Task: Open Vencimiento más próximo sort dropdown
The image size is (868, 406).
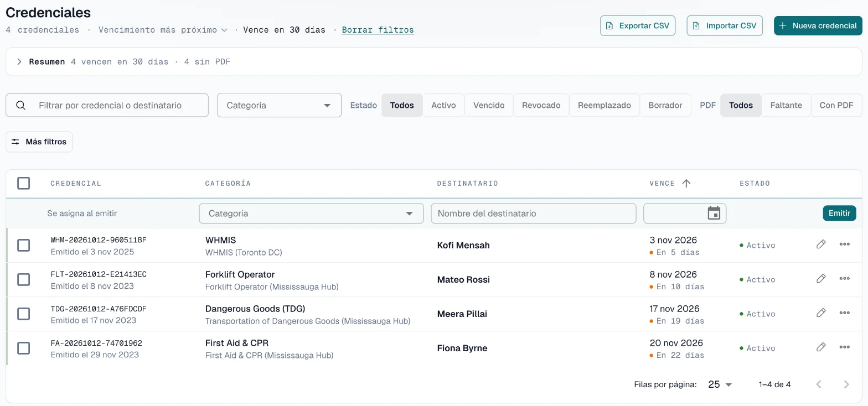Action: (x=163, y=30)
